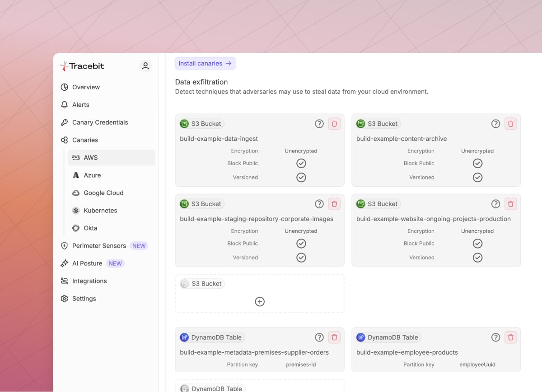Image resolution: width=542 pixels, height=392 pixels.
Task: Click Block Public checkmark for website-ongoing-projects-production
Action: 477,244
